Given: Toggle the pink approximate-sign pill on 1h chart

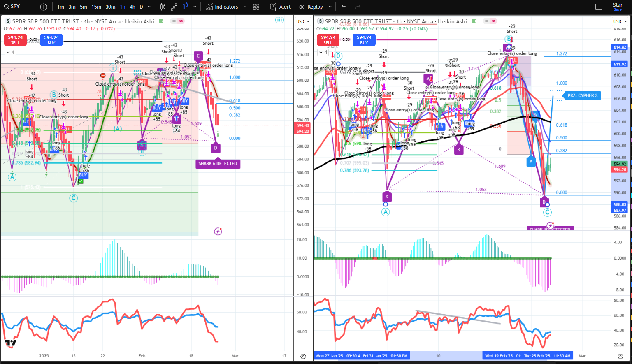Looking at the screenshot, I should tap(494, 21).
